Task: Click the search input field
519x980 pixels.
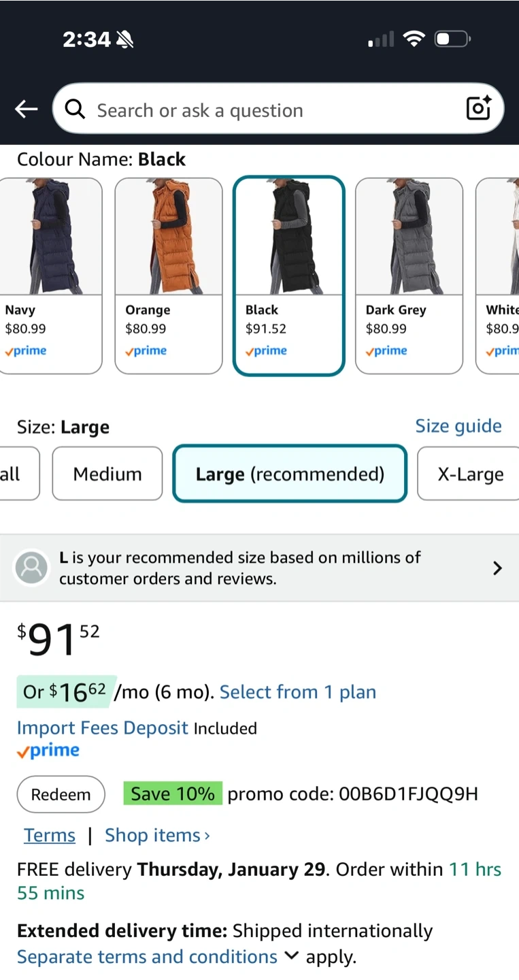Action: (272, 110)
